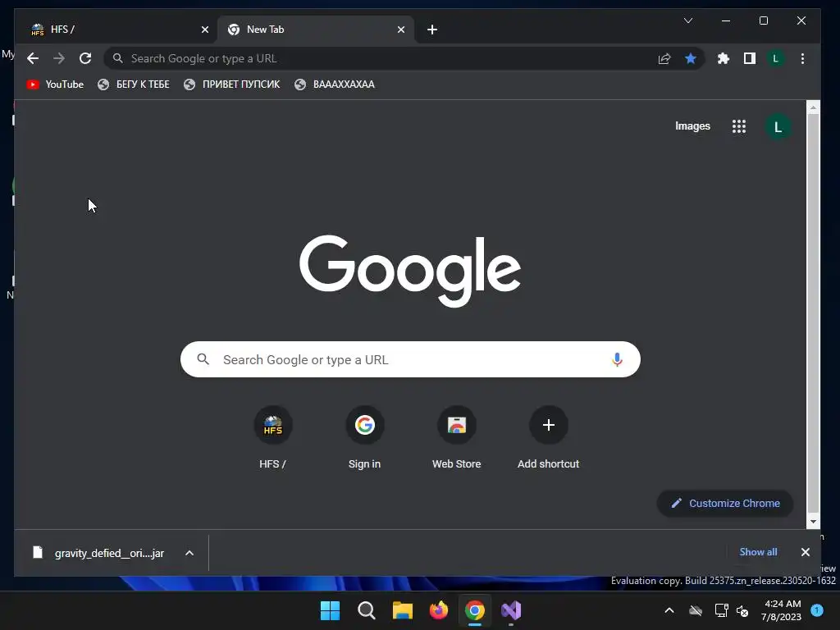Show hidden tray icons chevron

point(669,610)
